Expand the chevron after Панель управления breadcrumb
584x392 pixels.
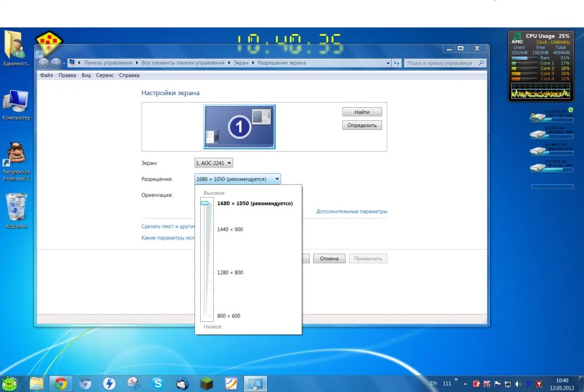[x=137, y=63]
